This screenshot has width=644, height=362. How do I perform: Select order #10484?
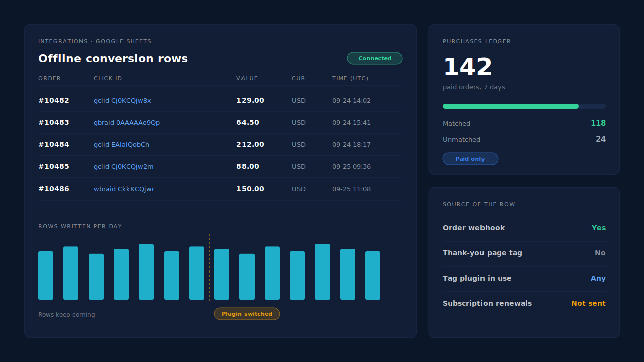54,145
